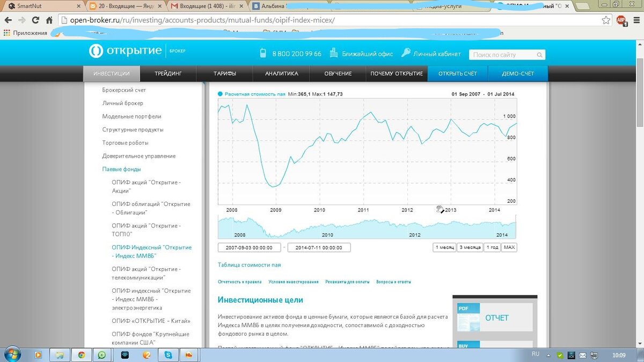Open Торговые роботы in the sidebar
644x362 pixels.
click(125, 143)
